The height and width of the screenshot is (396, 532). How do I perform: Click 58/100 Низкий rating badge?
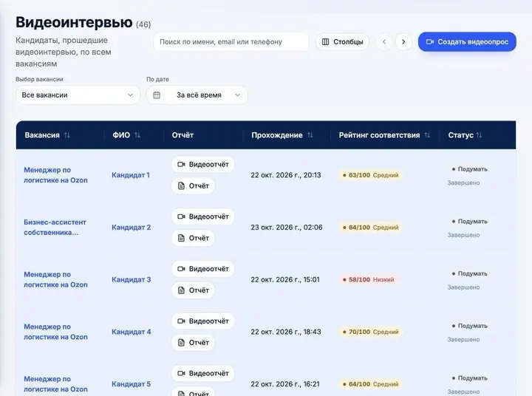pyautogui.click(x=368, y=279)
